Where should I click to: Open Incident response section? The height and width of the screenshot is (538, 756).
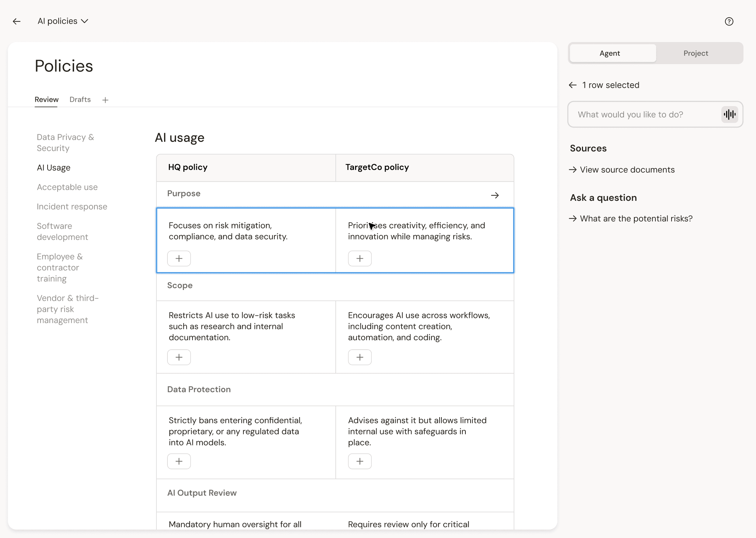[72, 207]
